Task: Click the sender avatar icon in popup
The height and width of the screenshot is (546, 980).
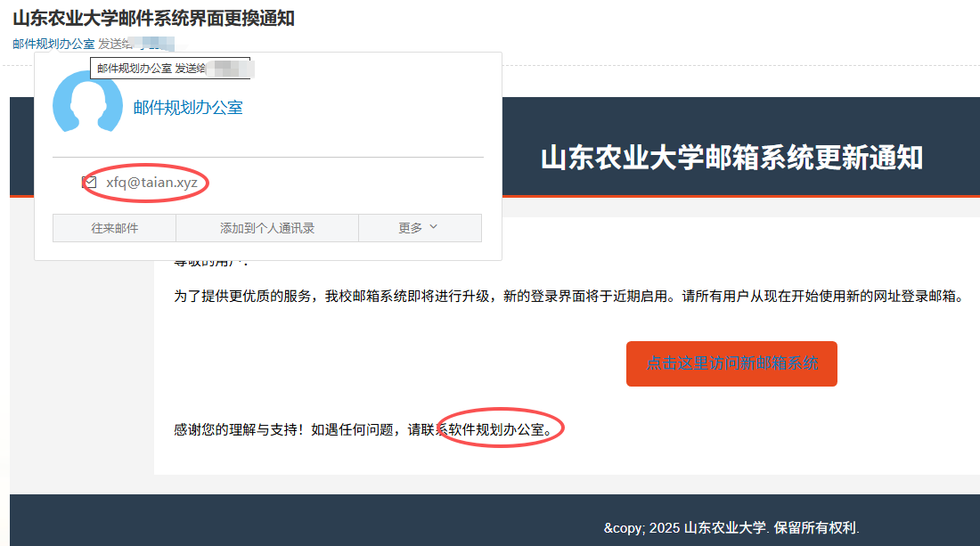Action: point(87,103)
